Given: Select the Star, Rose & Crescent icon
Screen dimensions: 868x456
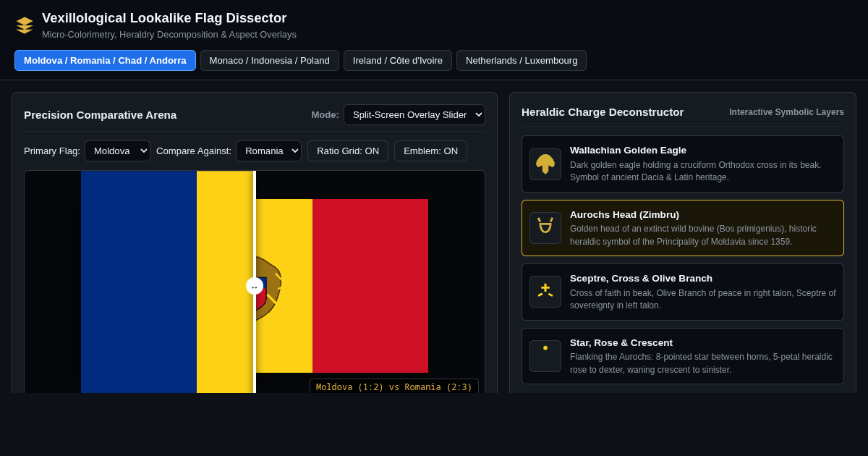Looking at the screenshot, I should pyautogui.click(x=545, y=356).
